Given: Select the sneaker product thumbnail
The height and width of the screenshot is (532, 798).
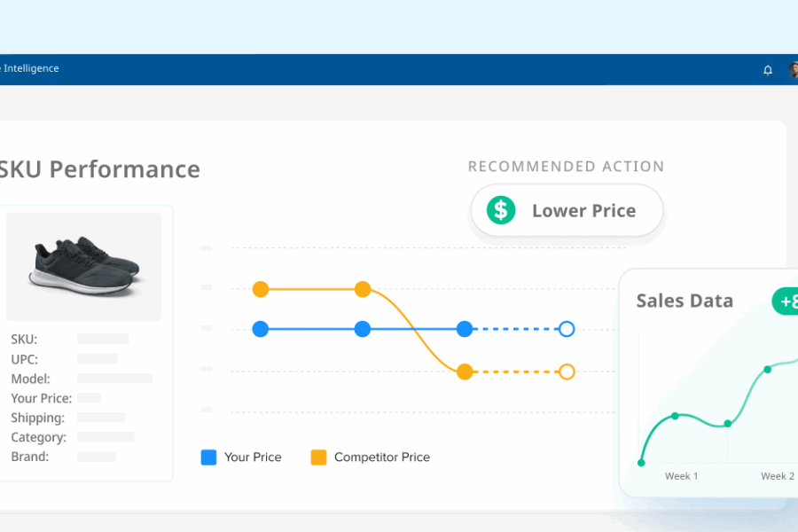Looking at the screenshot, I should [84, 267].
